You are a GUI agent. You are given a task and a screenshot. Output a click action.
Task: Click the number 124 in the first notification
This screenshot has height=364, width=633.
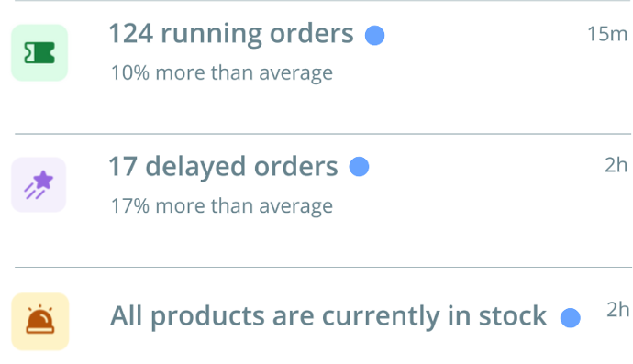131,34
